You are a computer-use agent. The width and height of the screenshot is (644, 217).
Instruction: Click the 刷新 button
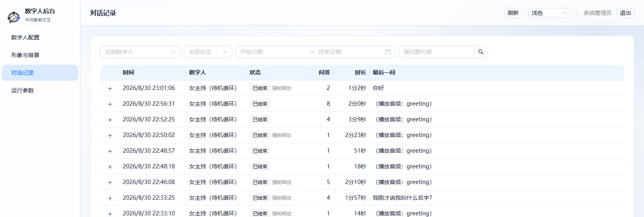point(513,13)
